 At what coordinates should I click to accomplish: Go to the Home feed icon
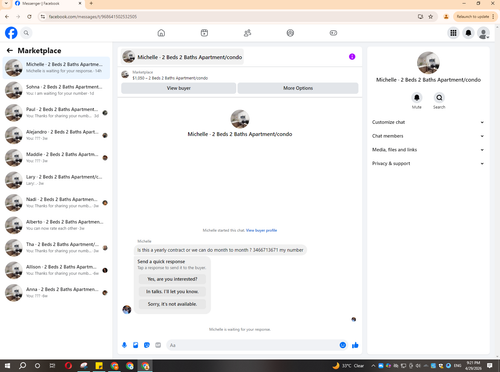pos(161,33)
